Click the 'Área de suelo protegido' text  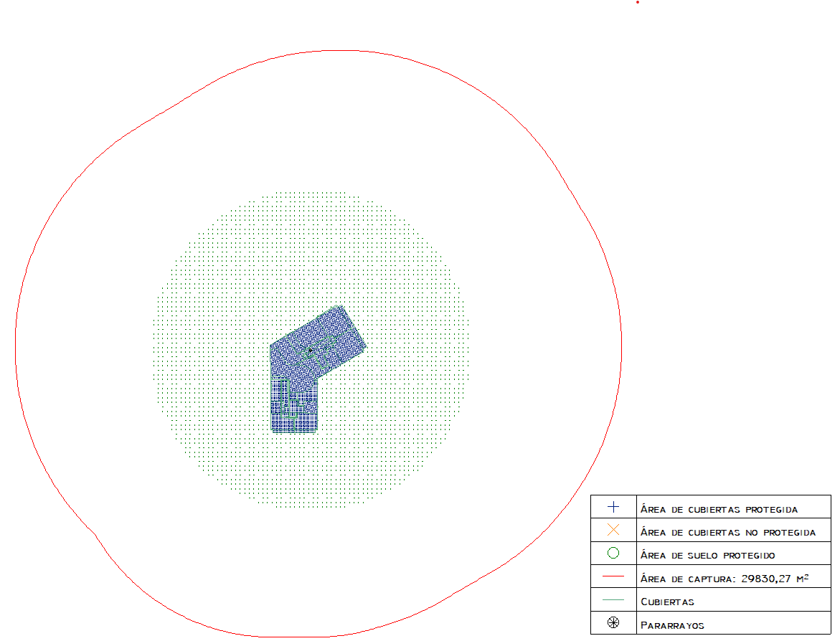707,556
